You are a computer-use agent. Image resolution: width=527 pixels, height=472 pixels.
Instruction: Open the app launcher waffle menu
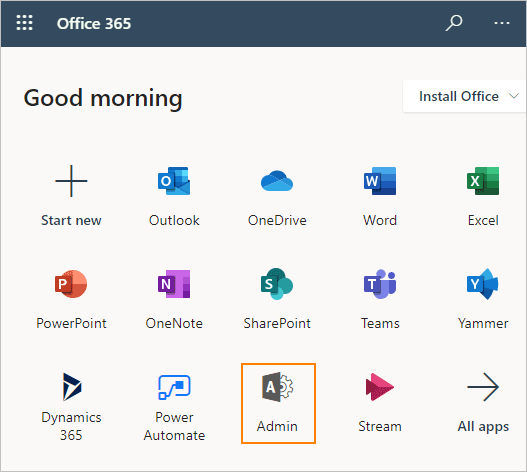tap(25, 23)
